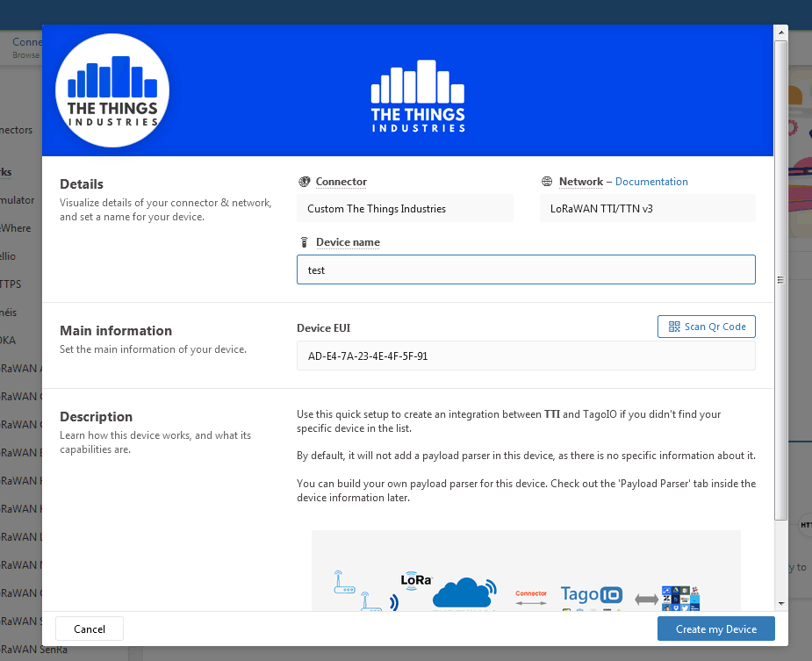Click the Network label text
The image size is (812, 661).
pos(581,182)
